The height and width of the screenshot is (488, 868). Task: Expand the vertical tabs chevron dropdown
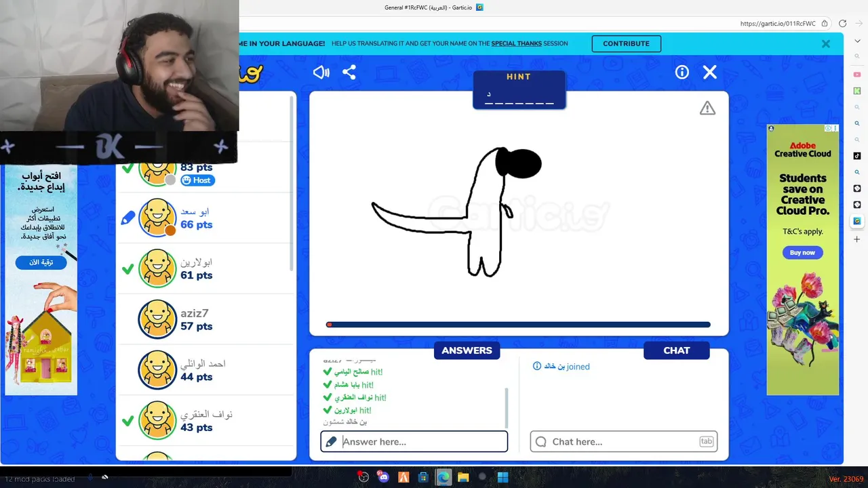857,41
